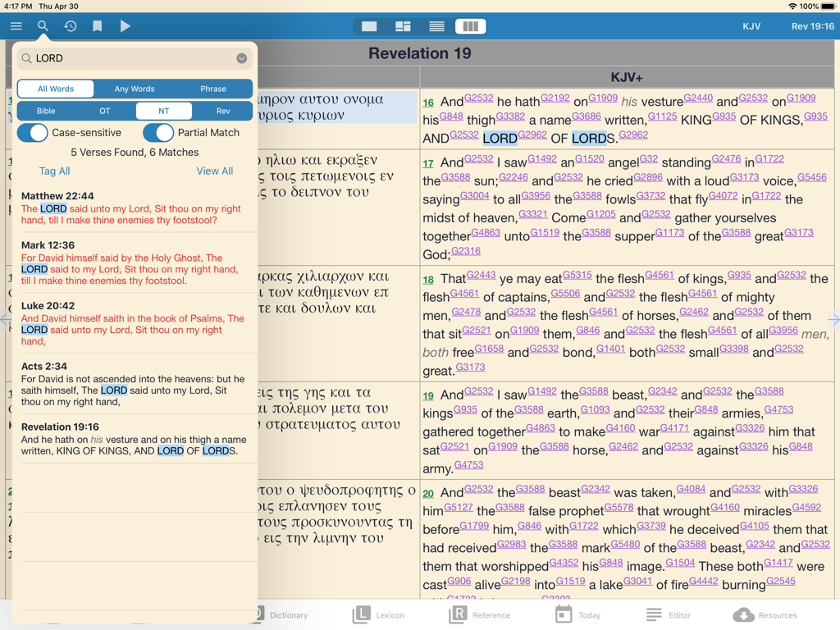Screen dimensions: 840x630
Task: Open the navigation hamburger menu
Action: 16,25
